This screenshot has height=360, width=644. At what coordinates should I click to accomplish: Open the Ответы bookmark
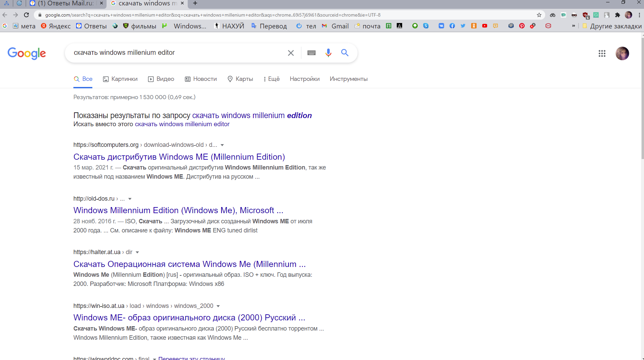pyautogui.click(x=91, y=26)
